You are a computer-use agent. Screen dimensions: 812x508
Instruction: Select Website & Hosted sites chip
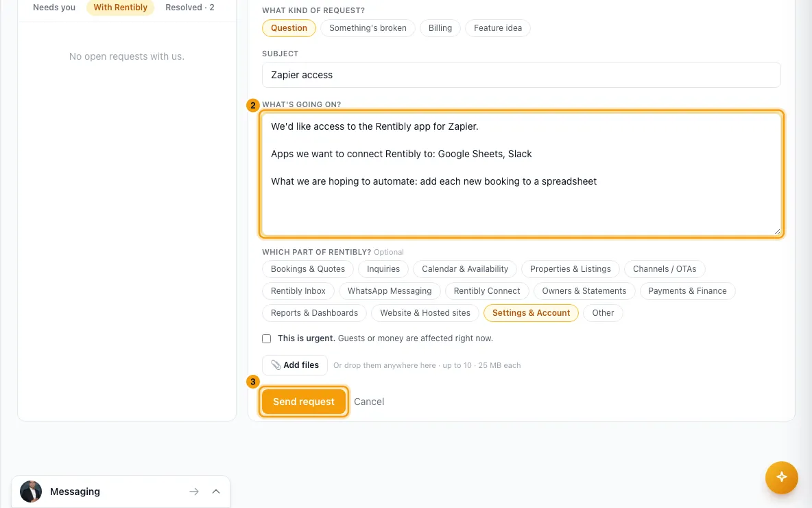pyautogui.click(x=425, y=313)
